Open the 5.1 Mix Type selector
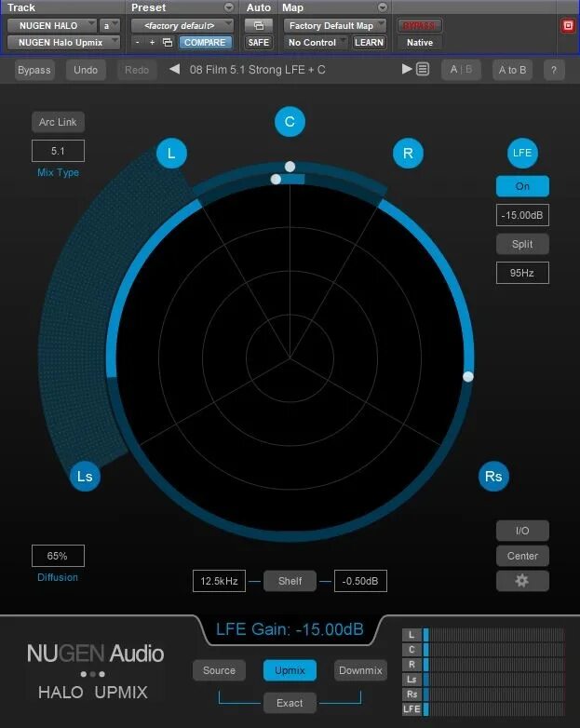This screenshot has width=580, height=728. 58,151
